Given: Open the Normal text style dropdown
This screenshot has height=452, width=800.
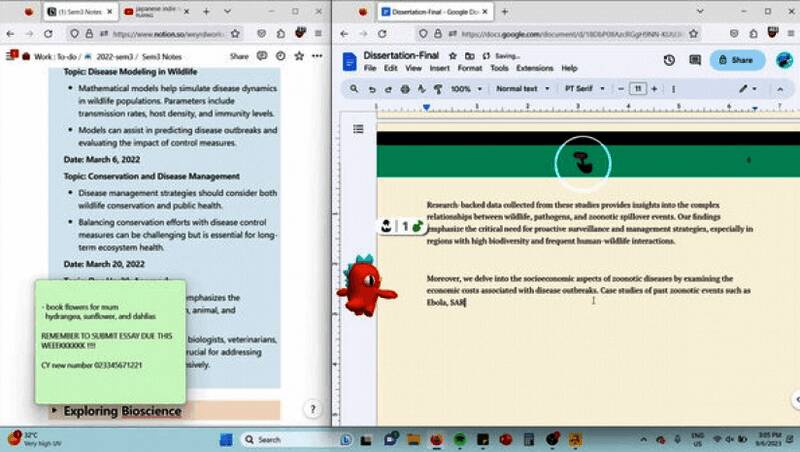Looking at the screenshot, I should tap(522, 89).
